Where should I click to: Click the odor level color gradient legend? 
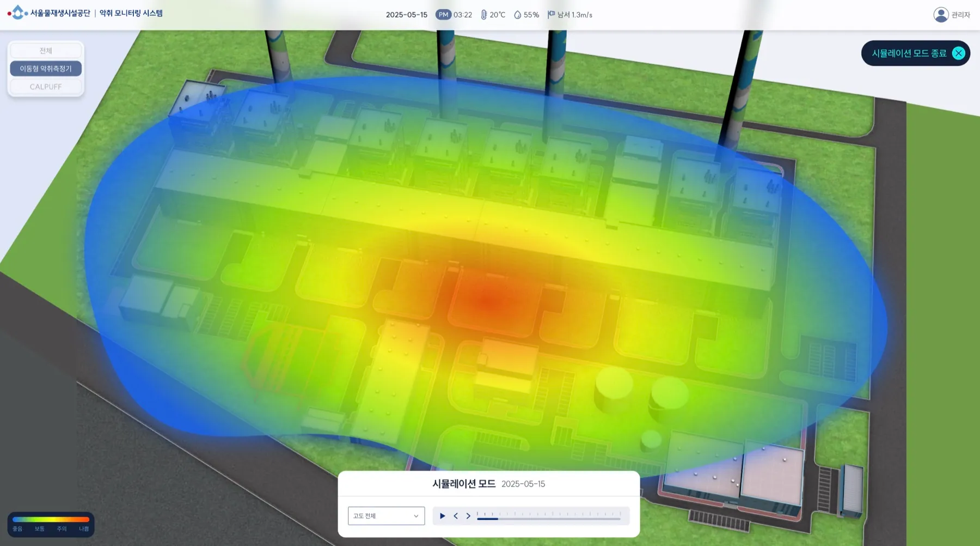(x=51, y=519)
